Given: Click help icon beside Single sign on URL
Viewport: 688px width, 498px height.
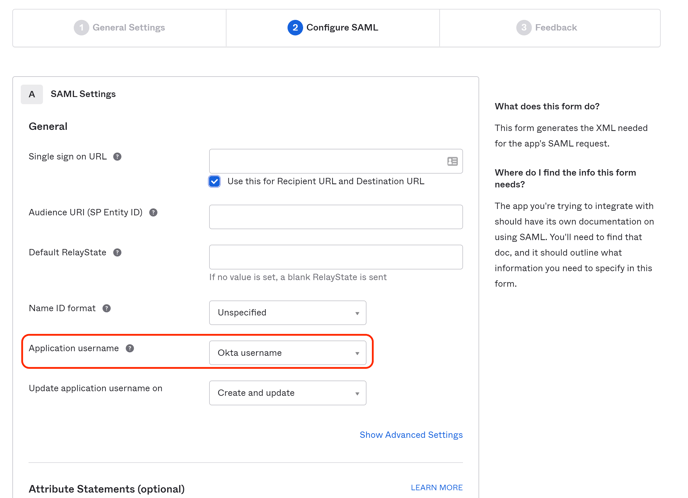Looking at the screenshot, I should 117,157.
